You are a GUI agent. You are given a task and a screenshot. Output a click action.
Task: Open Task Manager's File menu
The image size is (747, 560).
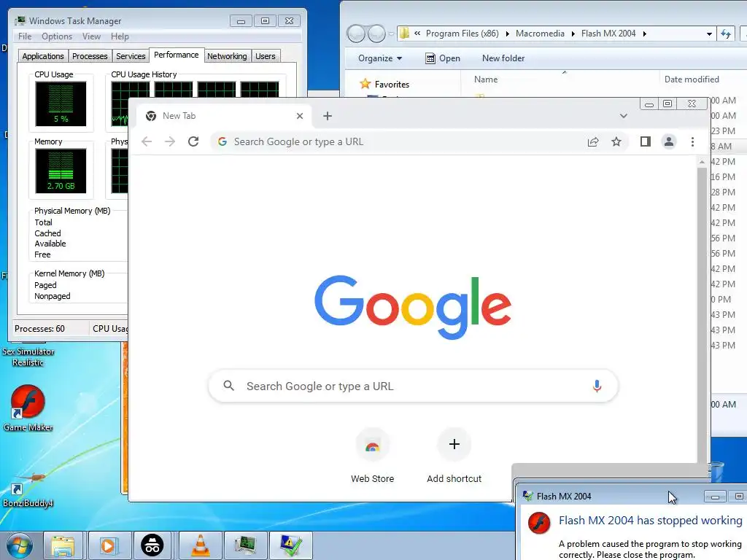pos(25,36)
